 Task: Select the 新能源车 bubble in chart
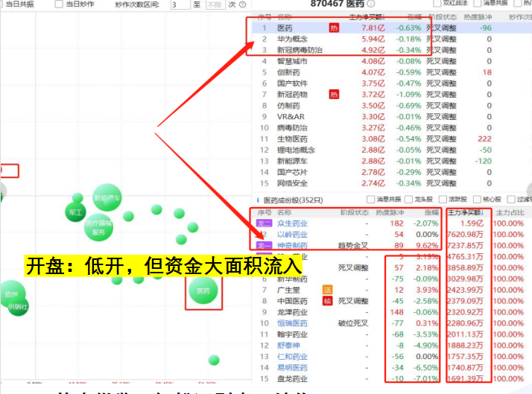coord(107,197)
